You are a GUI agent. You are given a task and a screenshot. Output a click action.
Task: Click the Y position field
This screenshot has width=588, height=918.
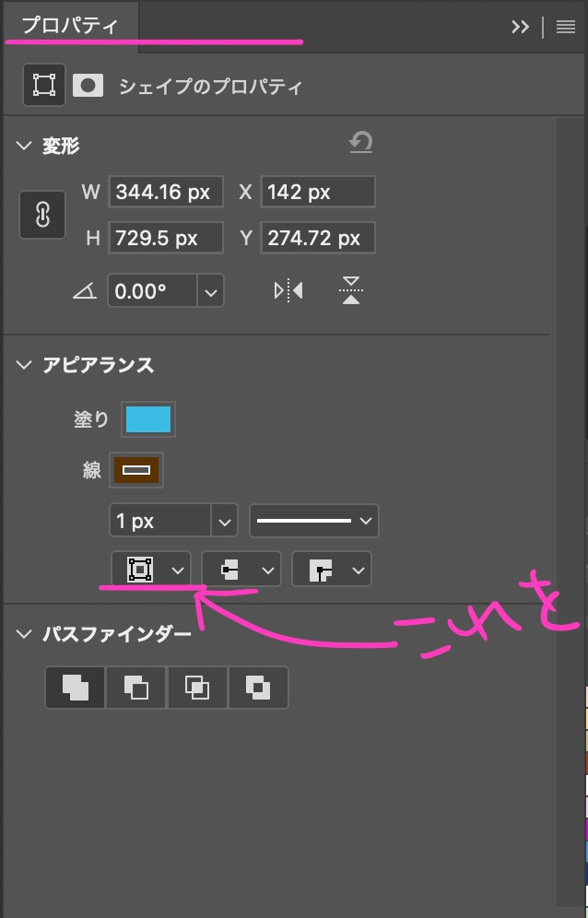pyautogui.click(x=318, y=238)
